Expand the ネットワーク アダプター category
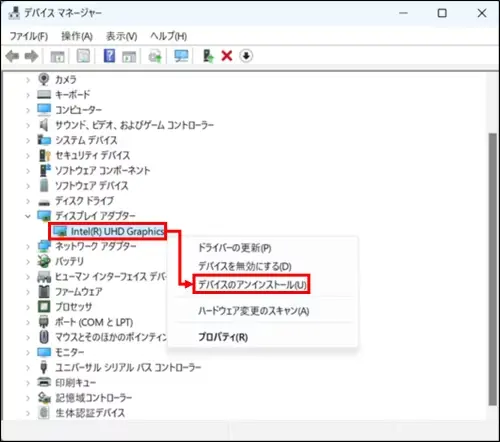500x442 pixels. click(28, 246)
